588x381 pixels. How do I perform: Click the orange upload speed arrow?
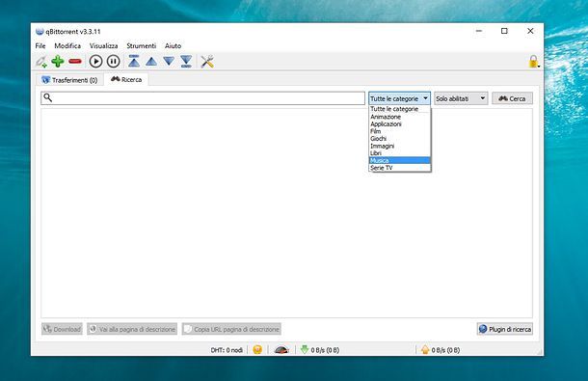coord(425,349)
